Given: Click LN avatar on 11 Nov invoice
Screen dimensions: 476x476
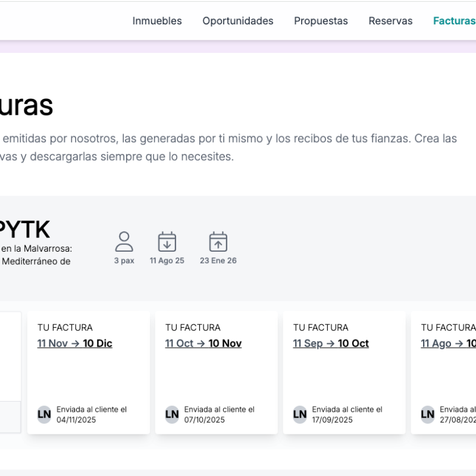Looking at the screenshot, I should coord(44,415).
